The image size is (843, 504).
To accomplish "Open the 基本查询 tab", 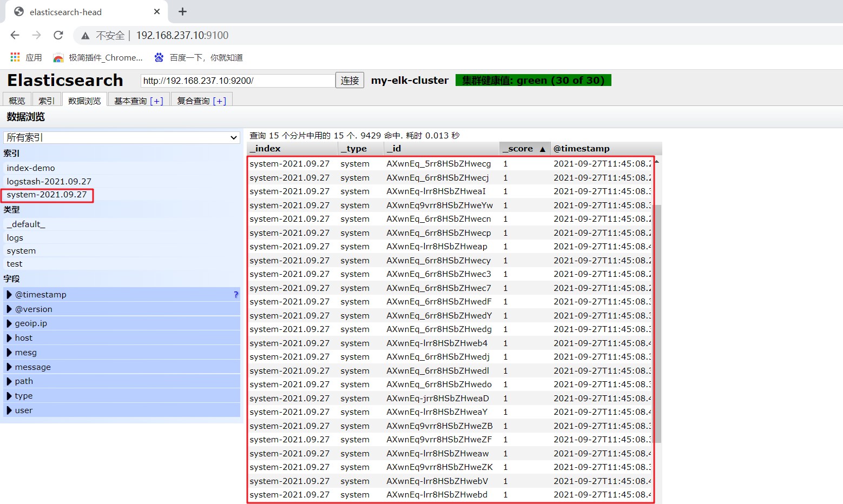I will tap(139, 100).
